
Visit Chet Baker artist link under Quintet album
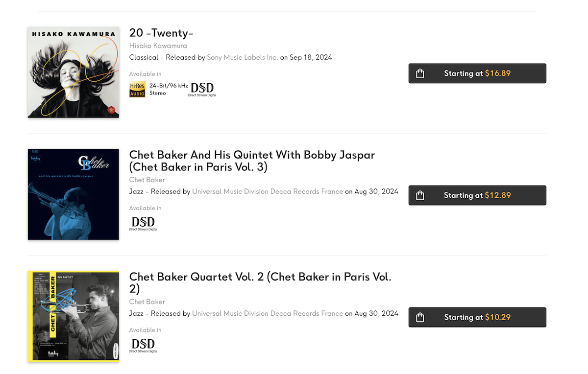(x=147, y=180)
